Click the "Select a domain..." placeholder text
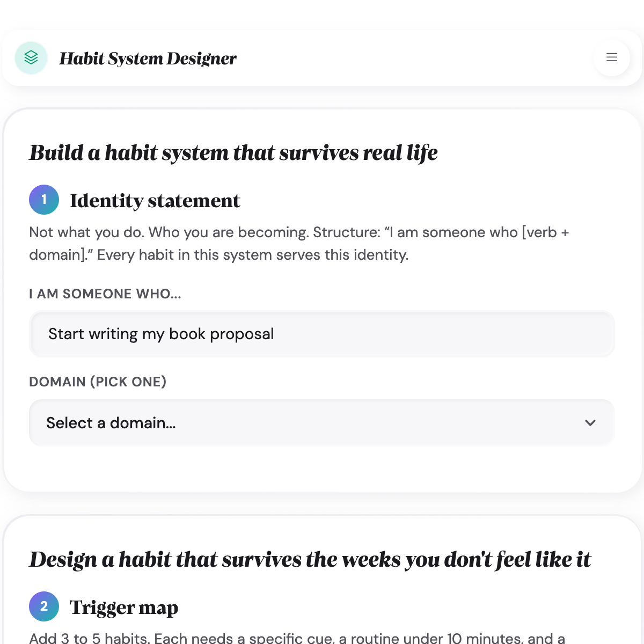The width and height of the screenshot is (644, 644). point(111,423)
